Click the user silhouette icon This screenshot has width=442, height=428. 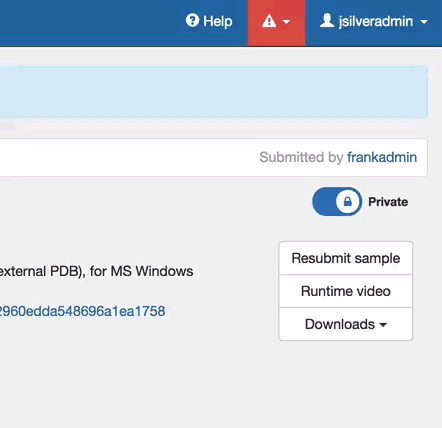(327, 20)
